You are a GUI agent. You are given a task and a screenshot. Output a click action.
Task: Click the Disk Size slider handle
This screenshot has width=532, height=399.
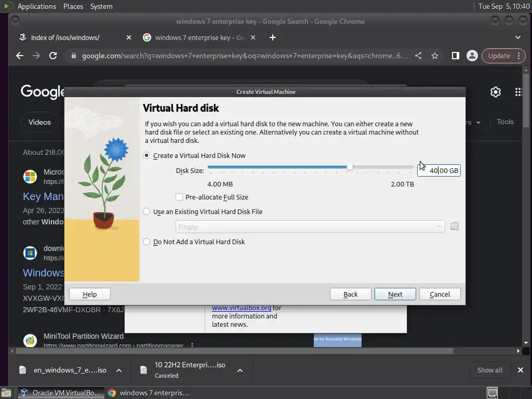(350, 167)
